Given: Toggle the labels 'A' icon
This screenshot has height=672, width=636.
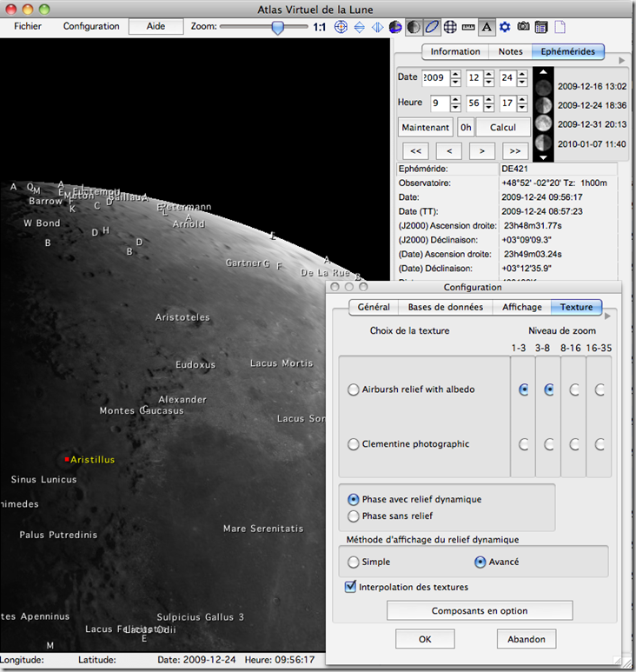Looking at the screenshot, I should pos(487,27).
